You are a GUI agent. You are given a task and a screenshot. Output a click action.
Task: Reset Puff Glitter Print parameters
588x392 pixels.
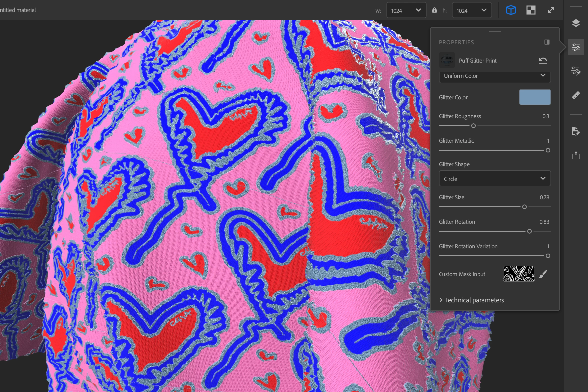[x=543, y=60]
